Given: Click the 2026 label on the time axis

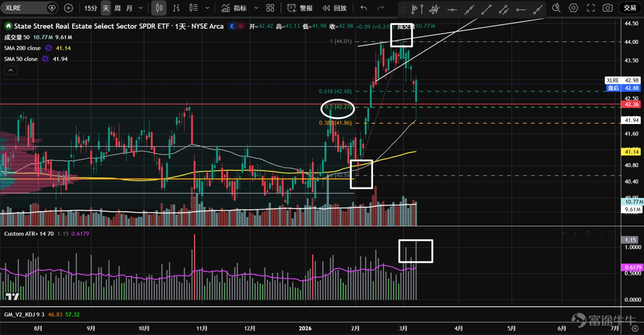Looking at the screenshot, I should click(305, 328).
